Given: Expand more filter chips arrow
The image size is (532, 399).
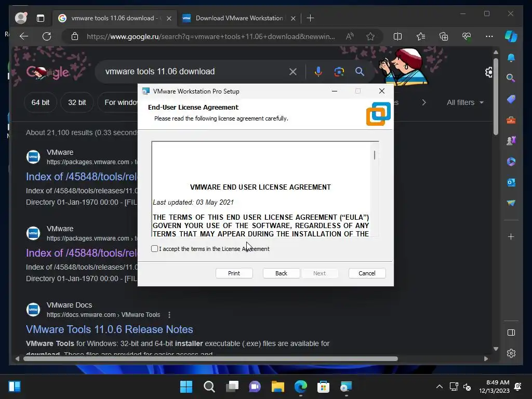Looking at the screenshot, I should pos(424,102).
